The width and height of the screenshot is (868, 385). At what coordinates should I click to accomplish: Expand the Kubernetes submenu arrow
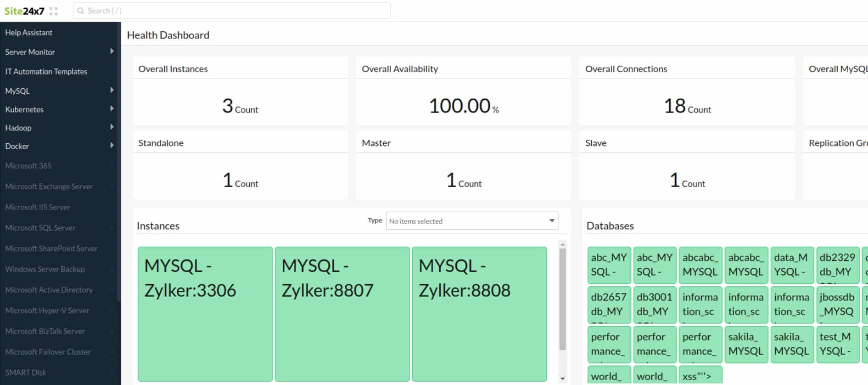pos(112,108)
